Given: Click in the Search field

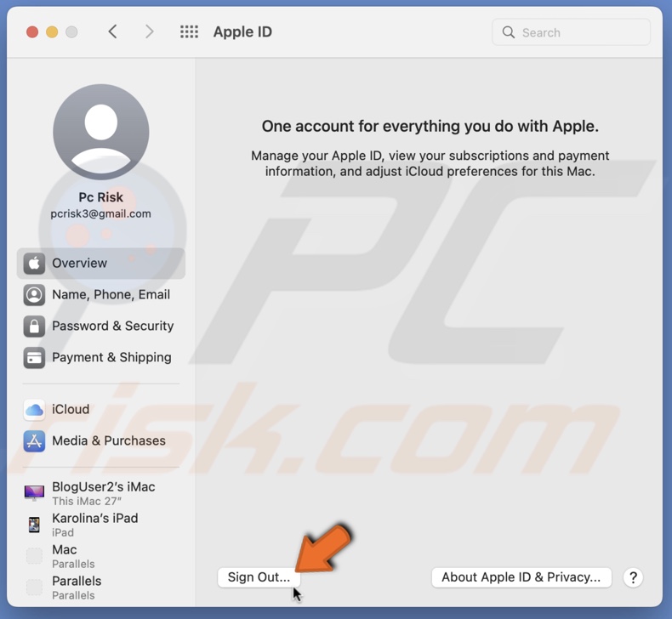Looking at the screenshot, I should pyautogui.click(x=571, y=32).
